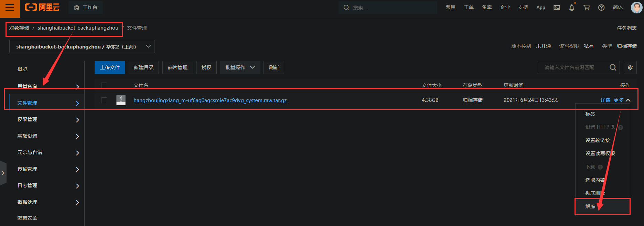Screen dimensions: 644x226
Task: Click the 上传文件 button
Action: coord(110,67)
